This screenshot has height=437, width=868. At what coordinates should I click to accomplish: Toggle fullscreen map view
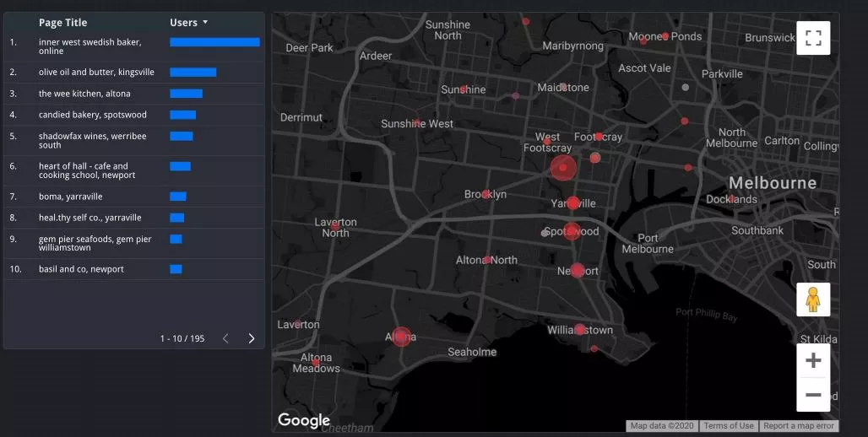click(x=813, y=38)
